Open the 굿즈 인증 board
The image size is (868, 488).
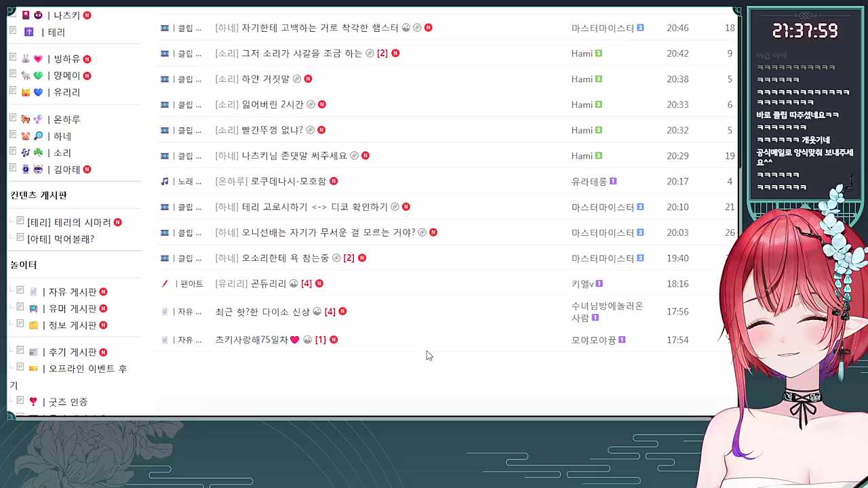tap(68, 402)
